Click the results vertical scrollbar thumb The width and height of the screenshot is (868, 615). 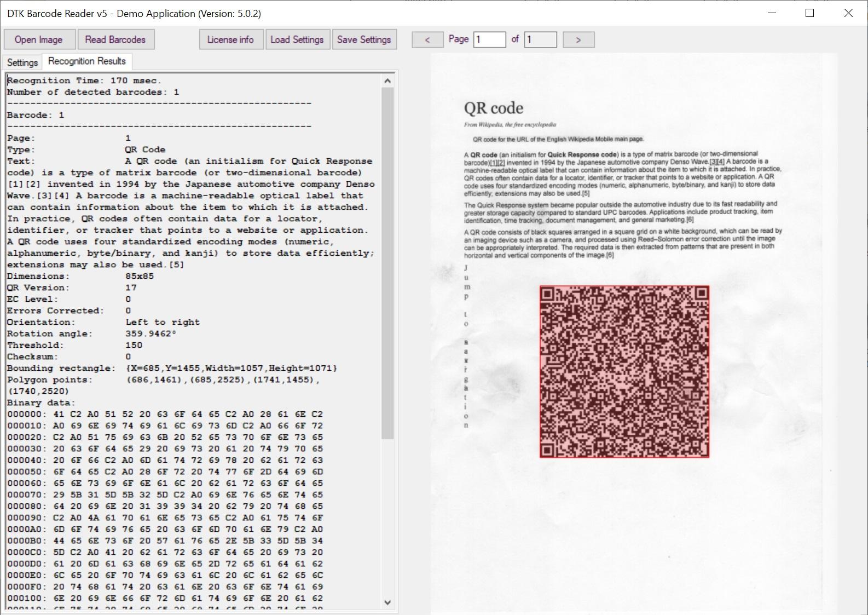click(387, 263)
